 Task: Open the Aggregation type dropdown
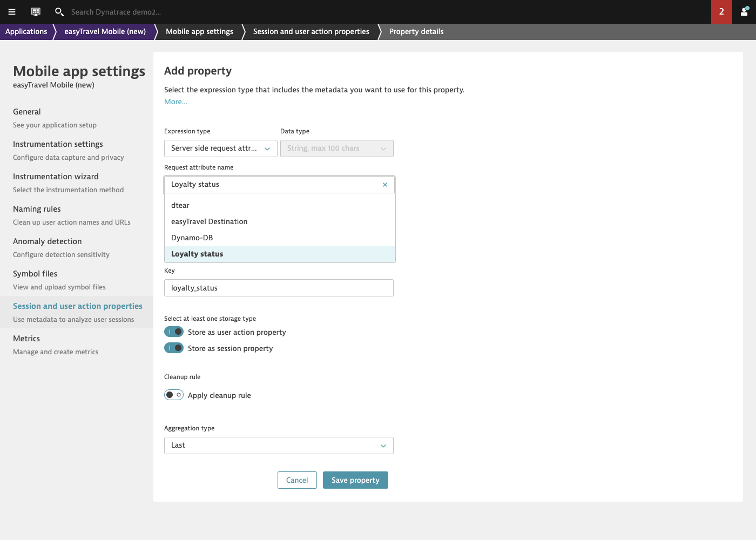pyautogui.click(x=279, y=446)
